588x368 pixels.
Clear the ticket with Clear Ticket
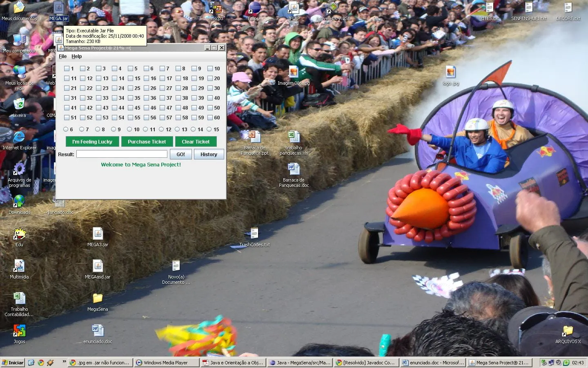(x=196, y=142)
